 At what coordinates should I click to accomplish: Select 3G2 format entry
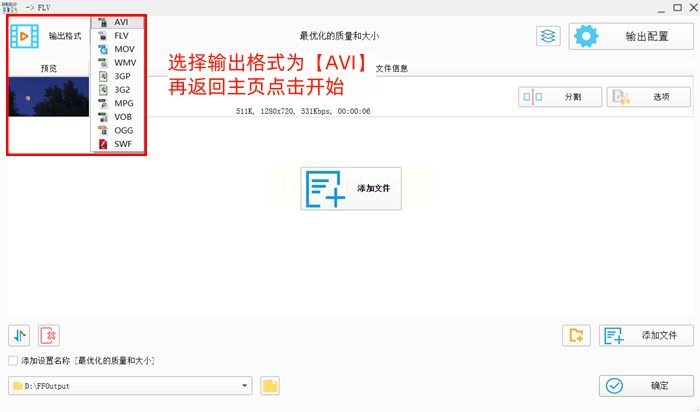117,90
